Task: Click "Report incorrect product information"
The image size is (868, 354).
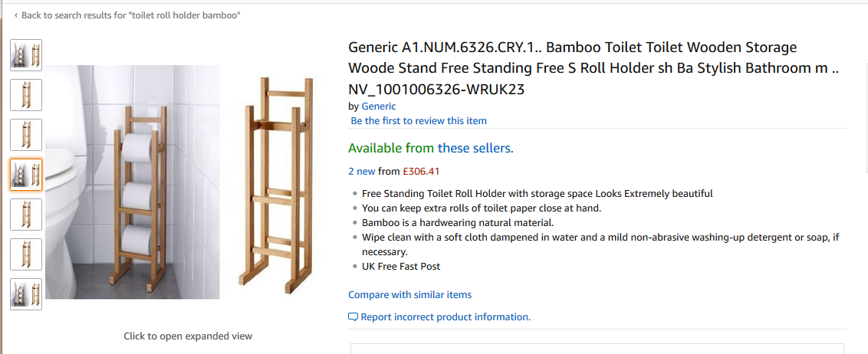Action: [x=446, y=317]
